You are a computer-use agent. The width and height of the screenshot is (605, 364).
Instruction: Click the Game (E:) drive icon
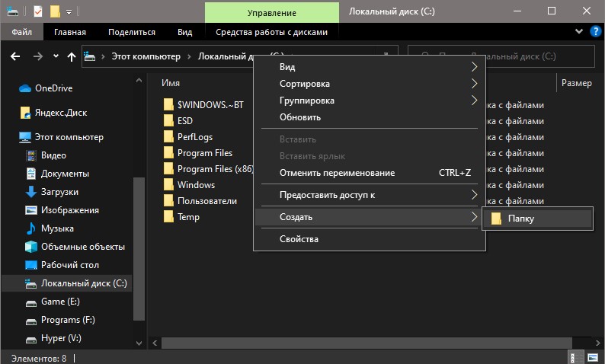pyautogui.click(x=31, y=303)
